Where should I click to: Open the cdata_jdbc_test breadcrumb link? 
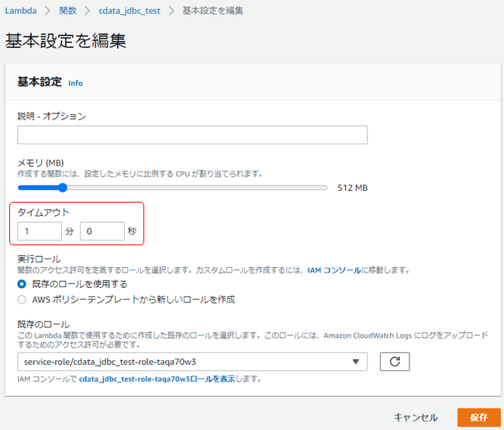(129, 11)
